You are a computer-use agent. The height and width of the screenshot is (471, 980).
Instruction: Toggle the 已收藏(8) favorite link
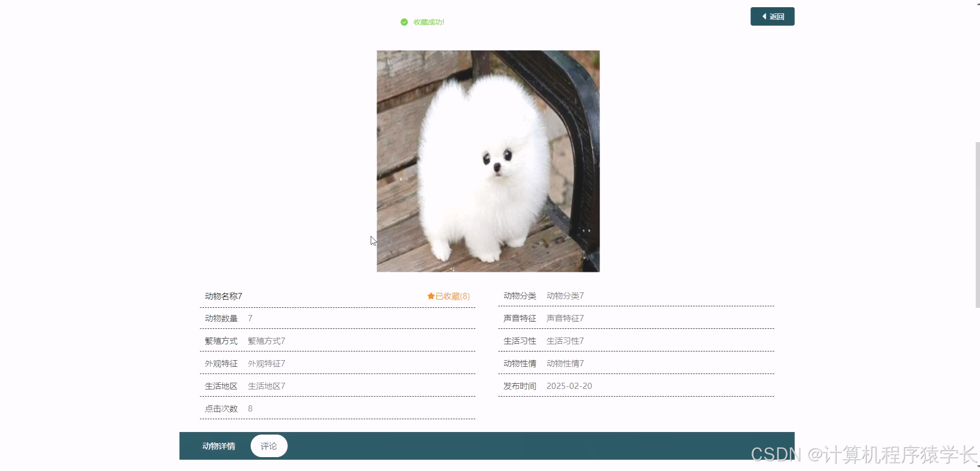pos(448,296)
